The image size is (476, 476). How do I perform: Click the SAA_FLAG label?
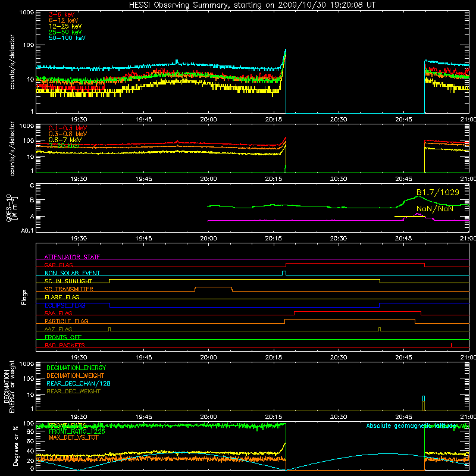tap(58, 313)
